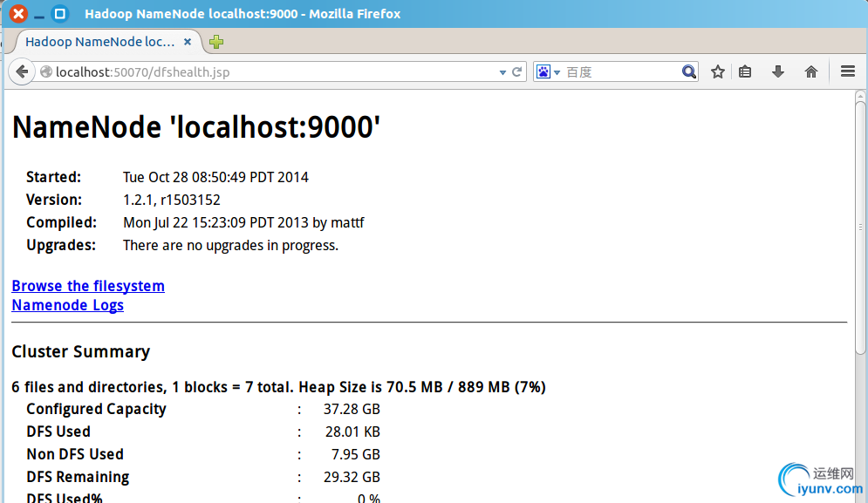Go to the home page icon

coord(811,71)
